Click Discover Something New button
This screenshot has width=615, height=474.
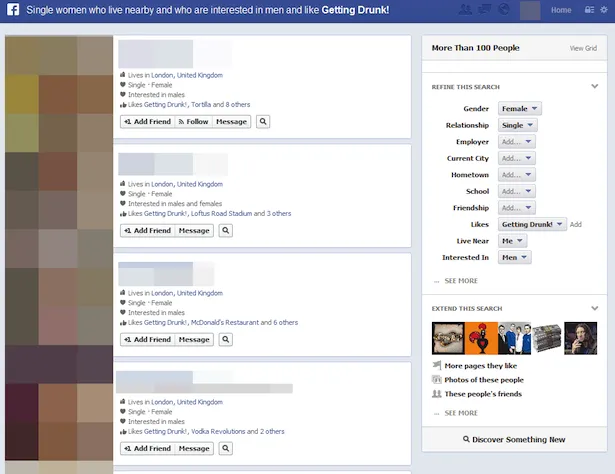(514, 439)
